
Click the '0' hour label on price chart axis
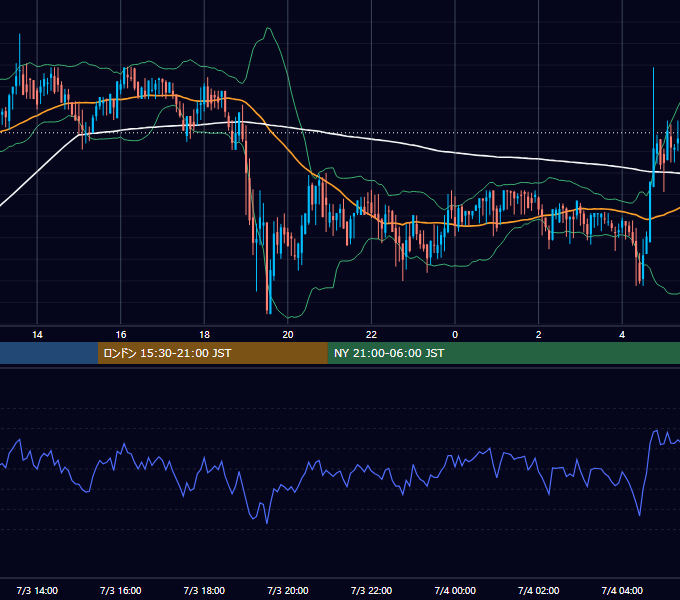pos(455,335)
